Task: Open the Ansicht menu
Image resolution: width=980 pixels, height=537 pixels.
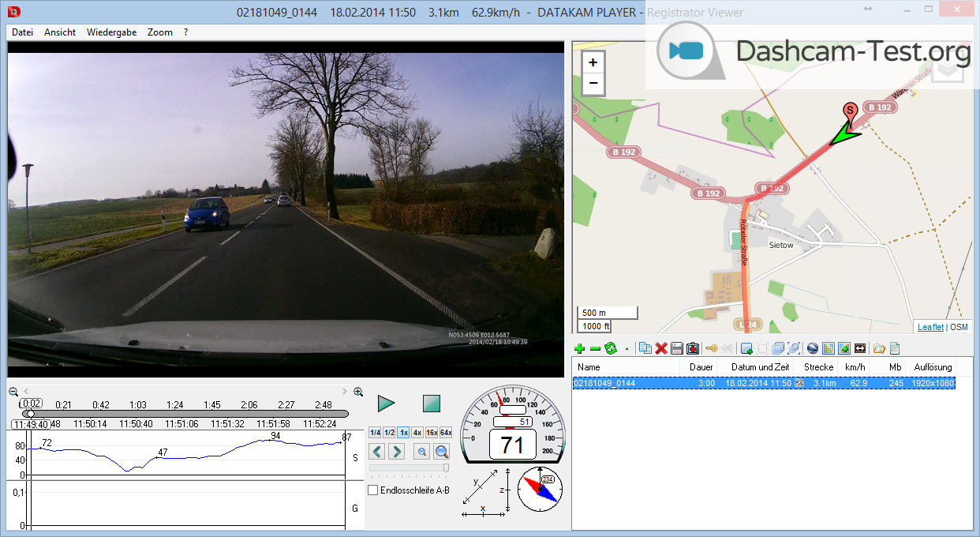Action: (x=60, y=32)
